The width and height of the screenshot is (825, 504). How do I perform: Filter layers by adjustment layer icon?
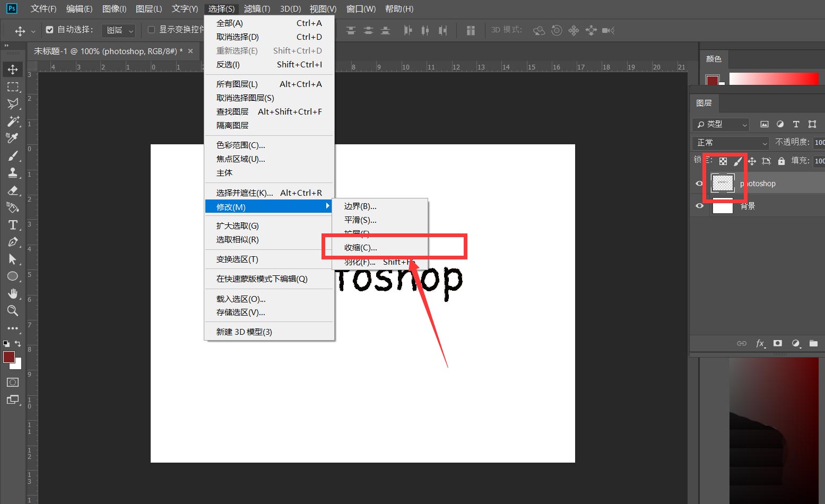780,124
